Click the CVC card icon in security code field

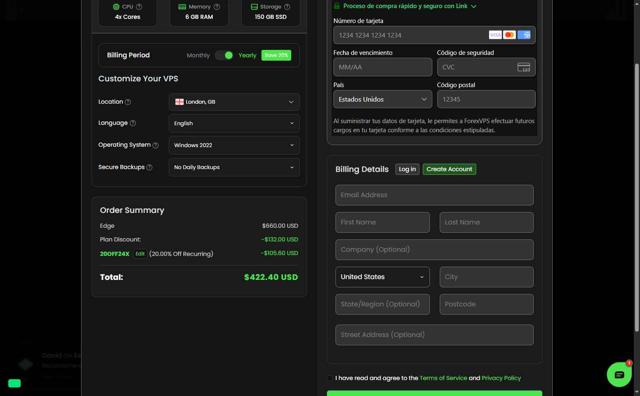click(524, 67)
